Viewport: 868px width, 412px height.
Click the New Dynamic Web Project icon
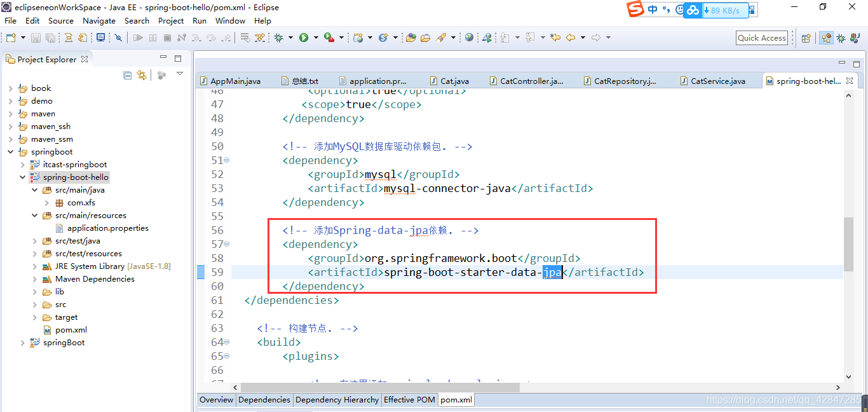[358, 38]
